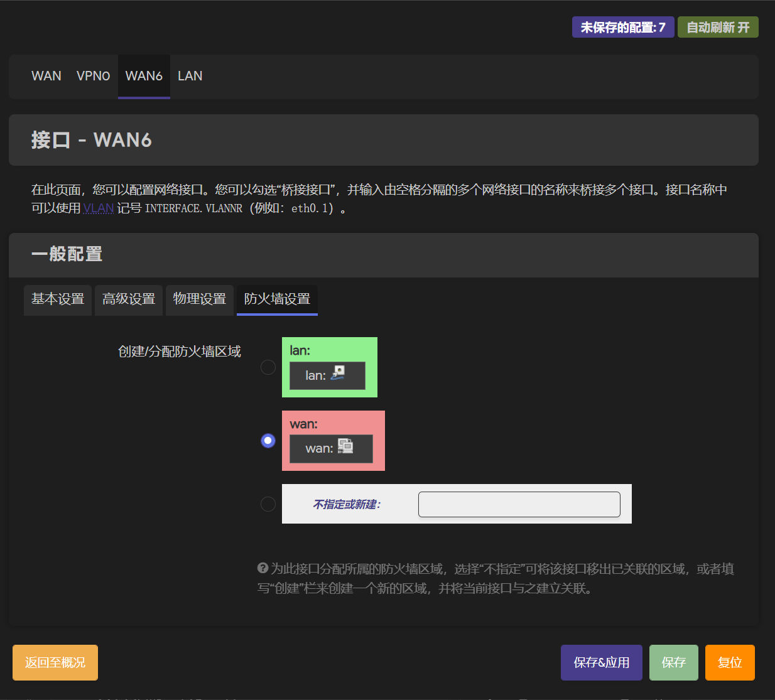Image resolution: width=775 pixels, height=700 pixels.
Task: Open the 基本设置 tab
Action: 58,299
